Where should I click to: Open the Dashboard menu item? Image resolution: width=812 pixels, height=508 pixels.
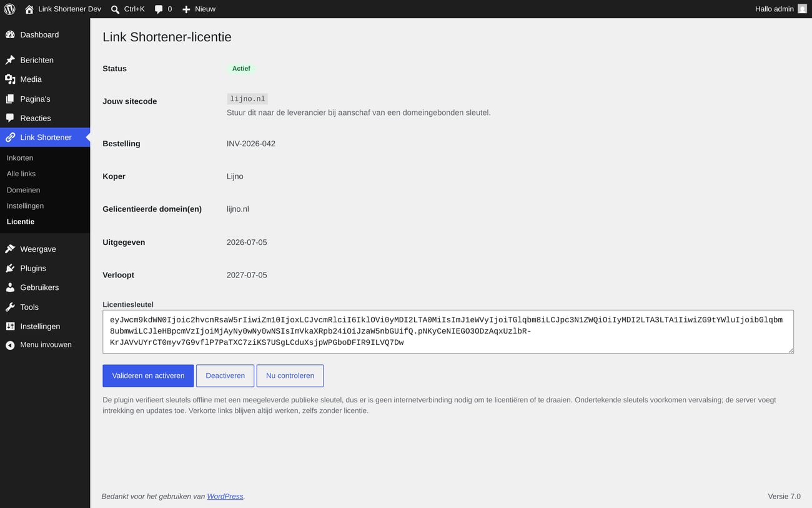coord(39,34)
